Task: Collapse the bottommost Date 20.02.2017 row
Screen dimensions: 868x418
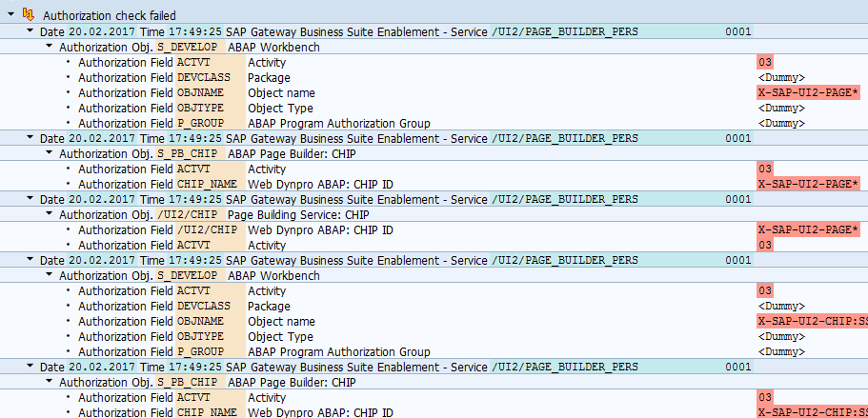Action: (30, 367)
